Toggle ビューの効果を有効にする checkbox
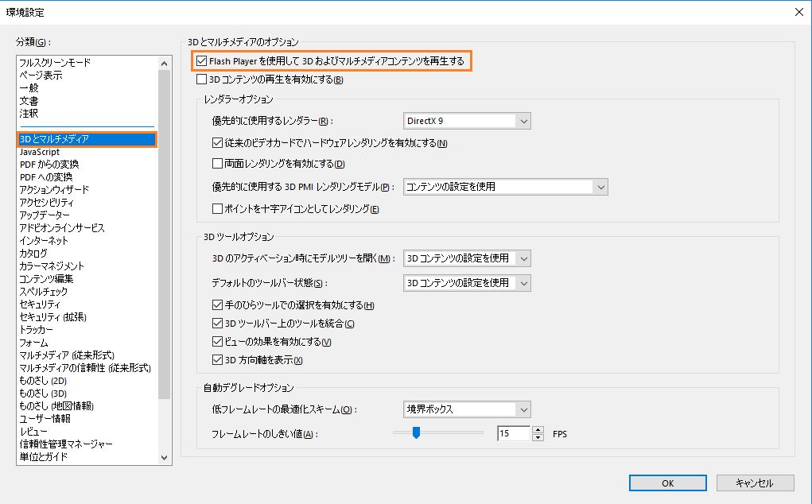The width and height of the screenshot is (812, 504). (217, 339)
